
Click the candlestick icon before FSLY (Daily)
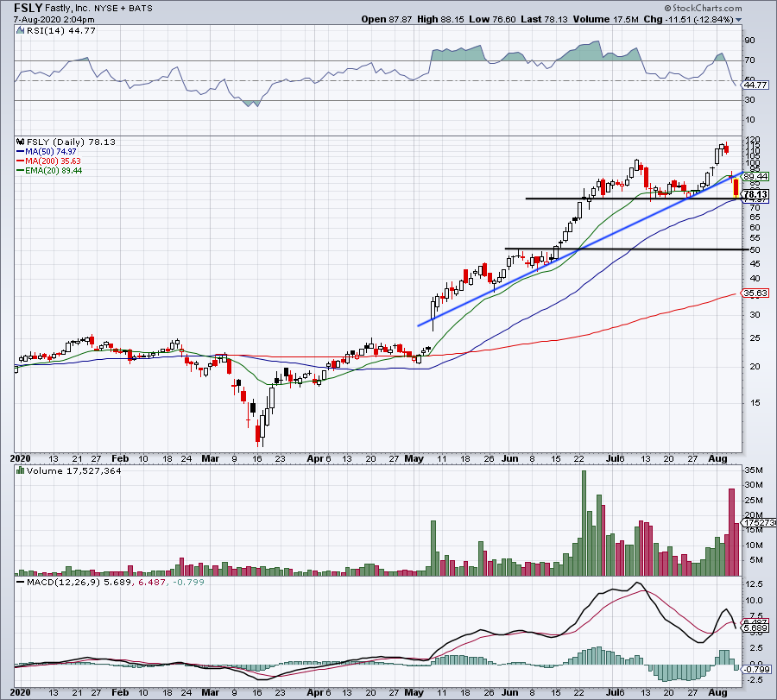[21, 142]
